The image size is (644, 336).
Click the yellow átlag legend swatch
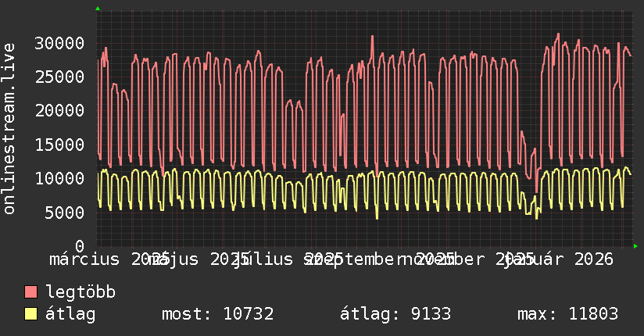pyautogui.click(x=30, y=314)
